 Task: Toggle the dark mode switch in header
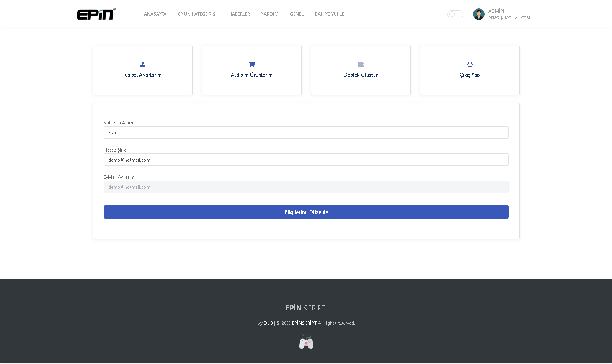tap(455, 14)
